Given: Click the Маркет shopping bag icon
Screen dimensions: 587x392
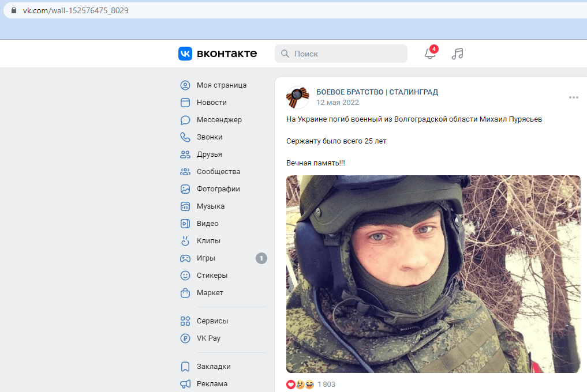Looking at the screenshot, I should coord(185,292).
